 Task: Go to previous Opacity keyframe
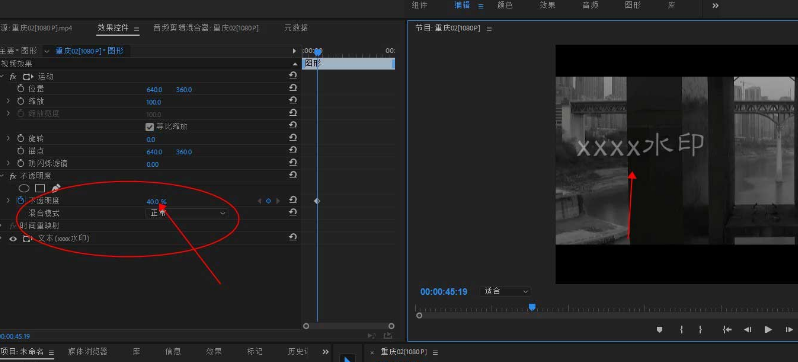click(260, 201)
